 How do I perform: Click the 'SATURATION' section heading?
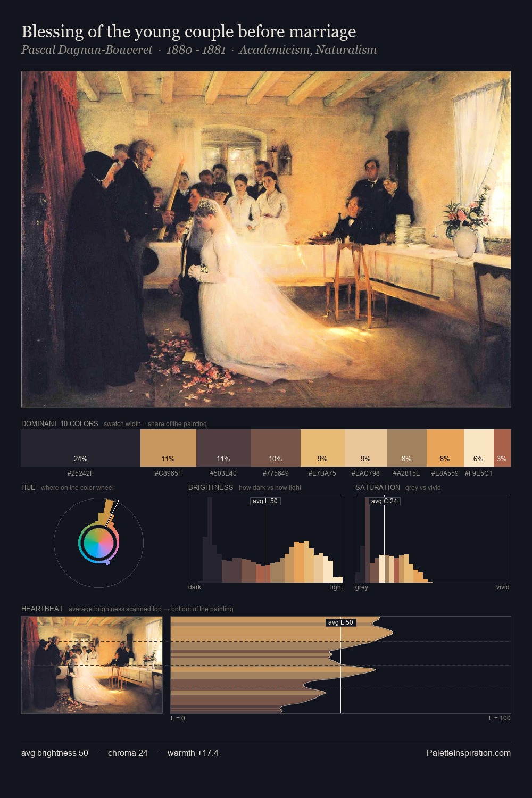click(x=378, y=487)
